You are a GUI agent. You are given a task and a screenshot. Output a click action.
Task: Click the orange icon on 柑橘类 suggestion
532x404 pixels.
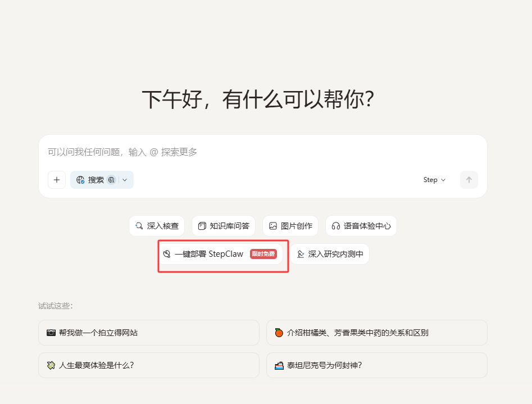click(280, 333)
